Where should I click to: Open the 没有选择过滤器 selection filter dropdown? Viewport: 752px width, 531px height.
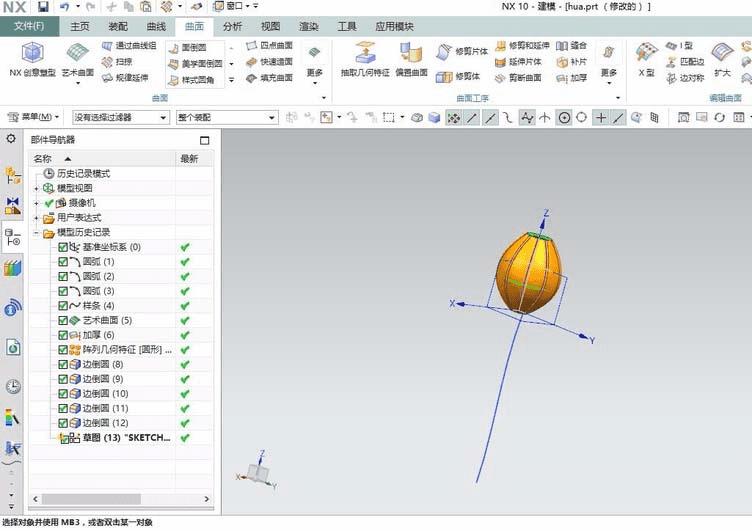[x=120, y=117]
